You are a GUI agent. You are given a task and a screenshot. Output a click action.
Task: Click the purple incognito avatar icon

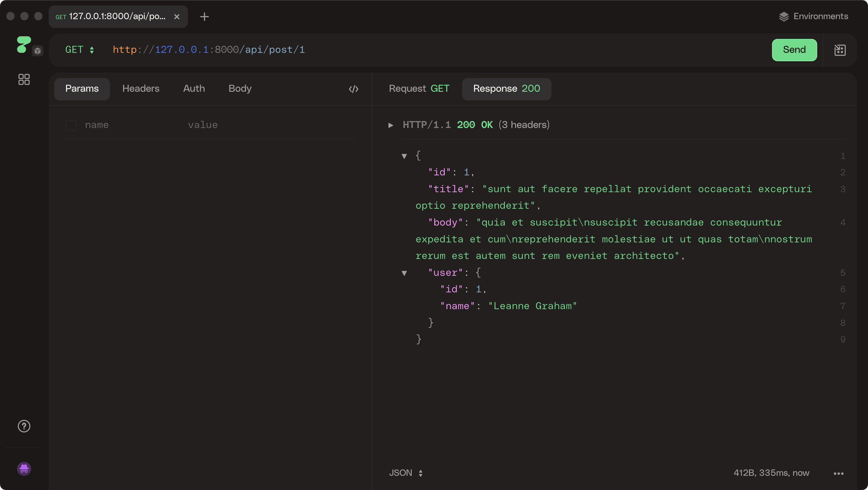click(x=24, y=469)
